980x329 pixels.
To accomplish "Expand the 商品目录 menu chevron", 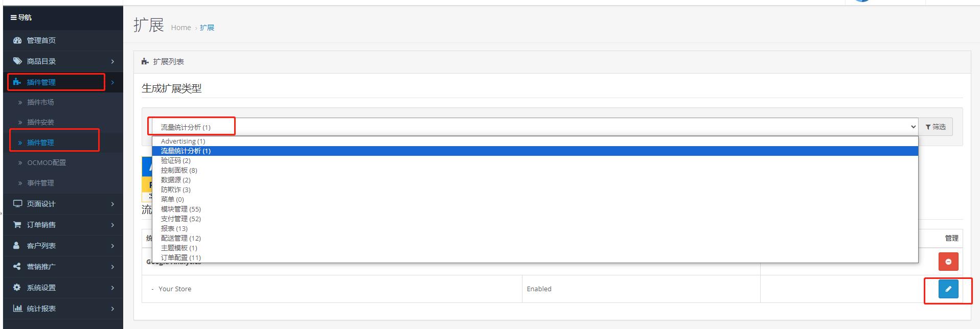I will 112,61.
